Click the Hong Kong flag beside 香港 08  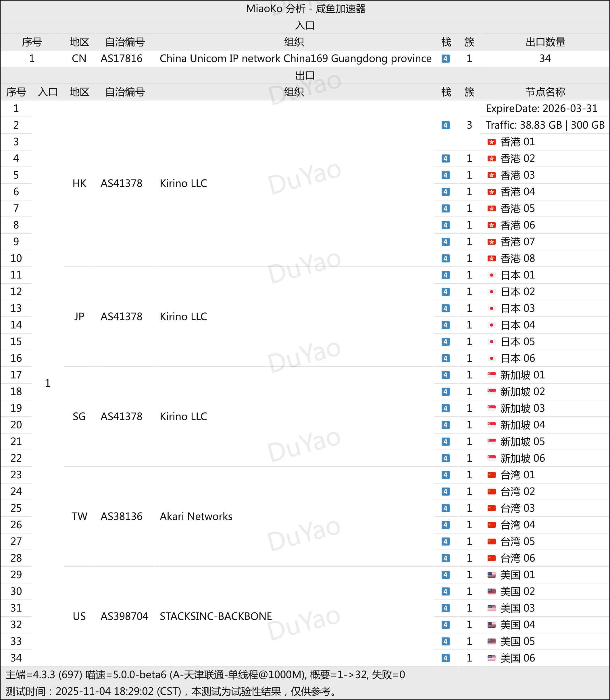pyautogui.click(x=491, y=258)
